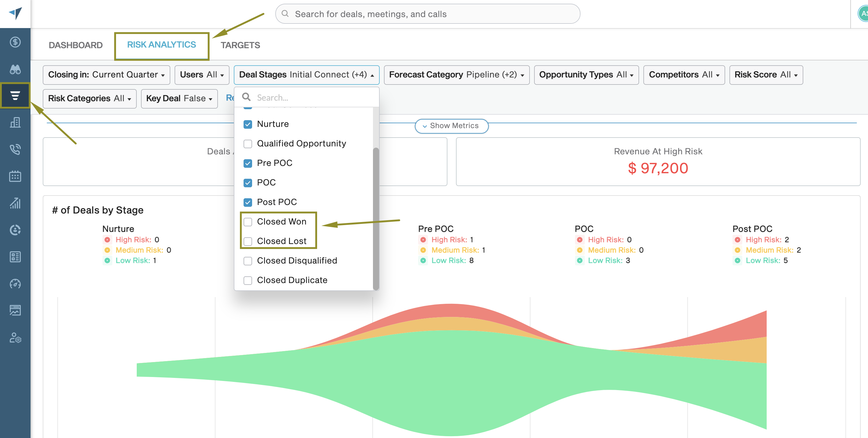This screenshot has width=868, height=438.
Task: Click the paper-plane app logo
Action: click(x=15, y=13)
